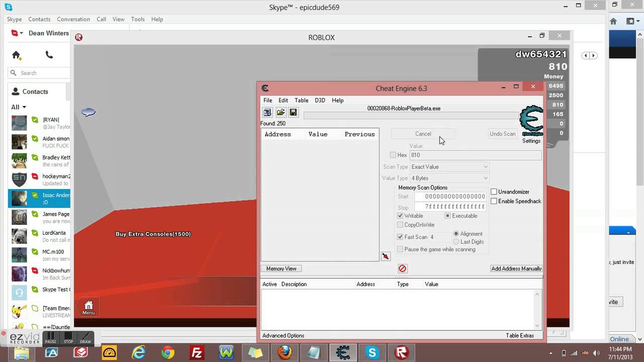Enable the CopyOnWrite checkbox
This screenshot has width=644, height=362.
click(x=400, y=225)
